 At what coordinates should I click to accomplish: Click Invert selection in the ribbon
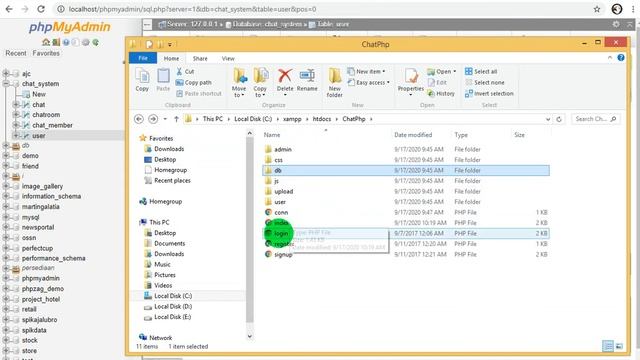tap(489, 93)
